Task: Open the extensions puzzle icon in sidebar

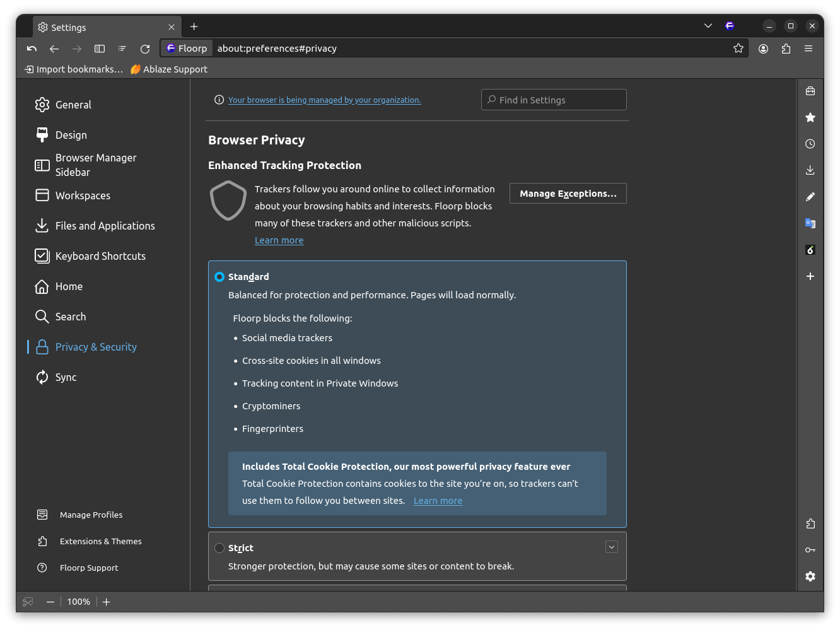Action: point(810,523)
